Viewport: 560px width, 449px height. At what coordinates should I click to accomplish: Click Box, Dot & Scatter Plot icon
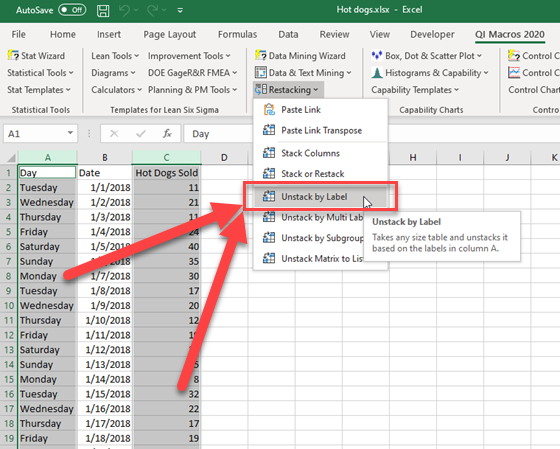[x=377, y=55]
